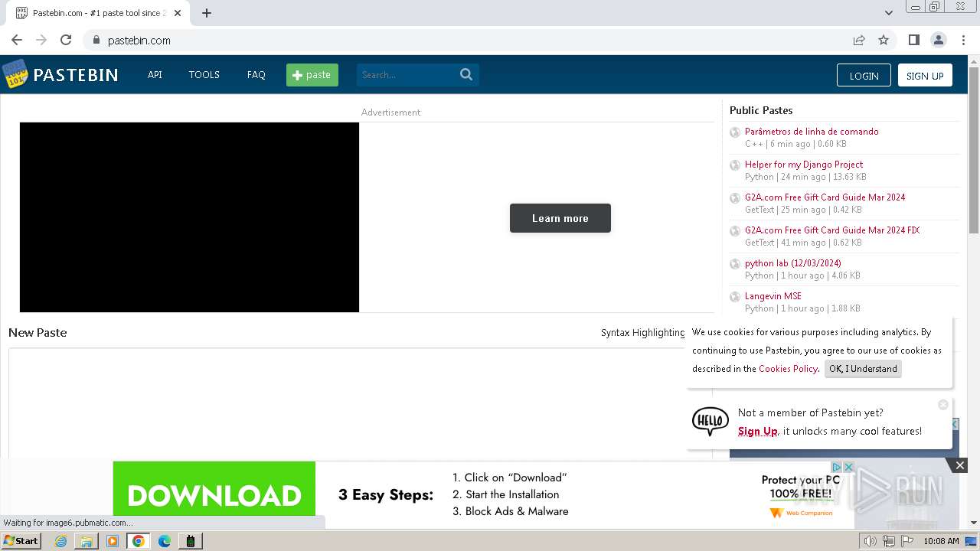Viewport: 980px width, 551px height.
Task: Open G2A.com Free Gift Card Guide Mar 2024
Action: coord(825,197)
